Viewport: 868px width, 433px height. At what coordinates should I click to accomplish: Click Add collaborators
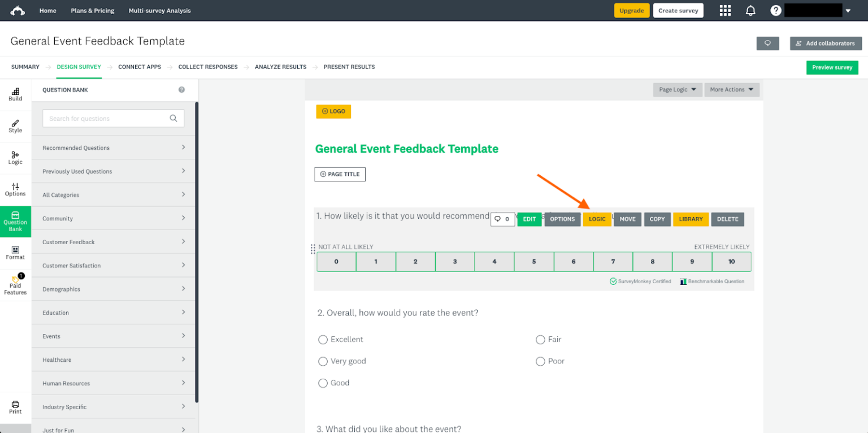[x=826, y=44]
